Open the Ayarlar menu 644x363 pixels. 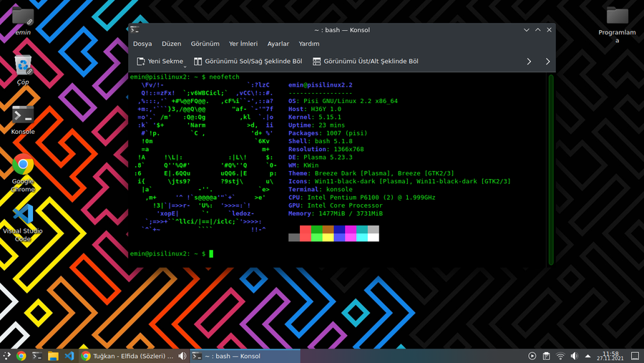click(x=278, y=44)
